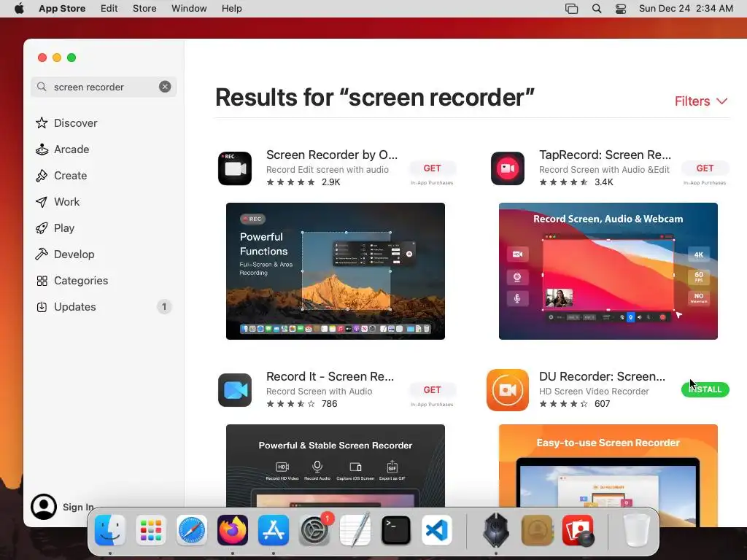Open DU Recorder app icon

[508, 390]
